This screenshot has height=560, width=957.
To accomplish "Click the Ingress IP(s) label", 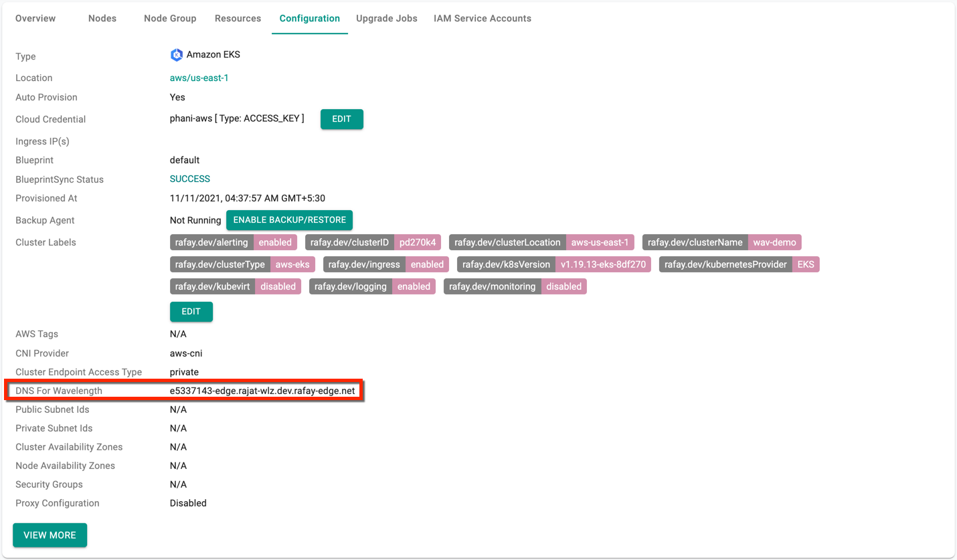I will [42, 141].
